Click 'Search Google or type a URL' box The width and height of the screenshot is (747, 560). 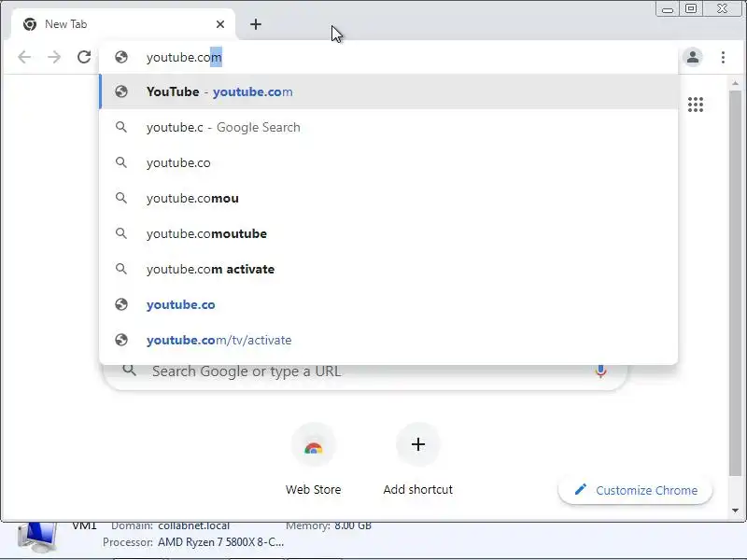[x=364, y=376]
